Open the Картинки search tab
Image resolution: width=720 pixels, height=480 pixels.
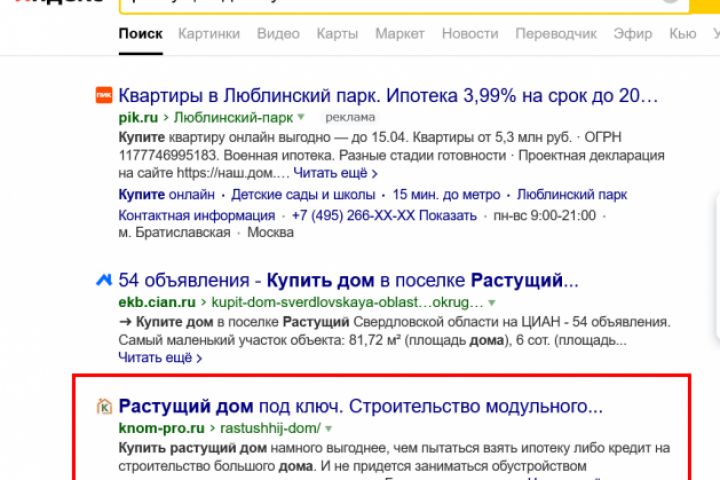point(209,34)
